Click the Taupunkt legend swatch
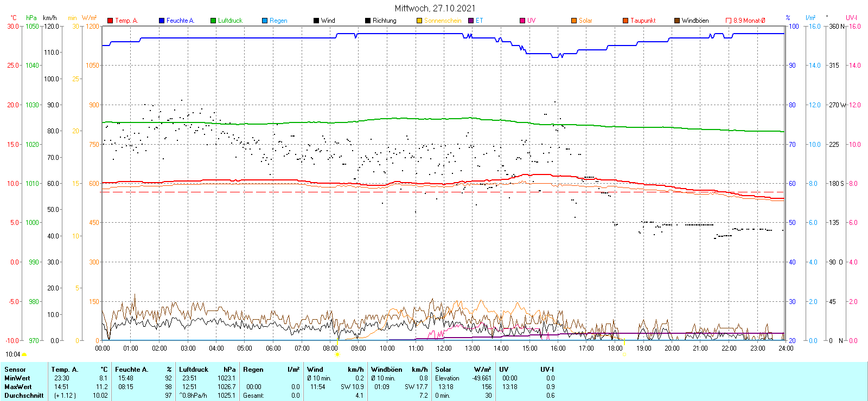 [x=626, y=21]
